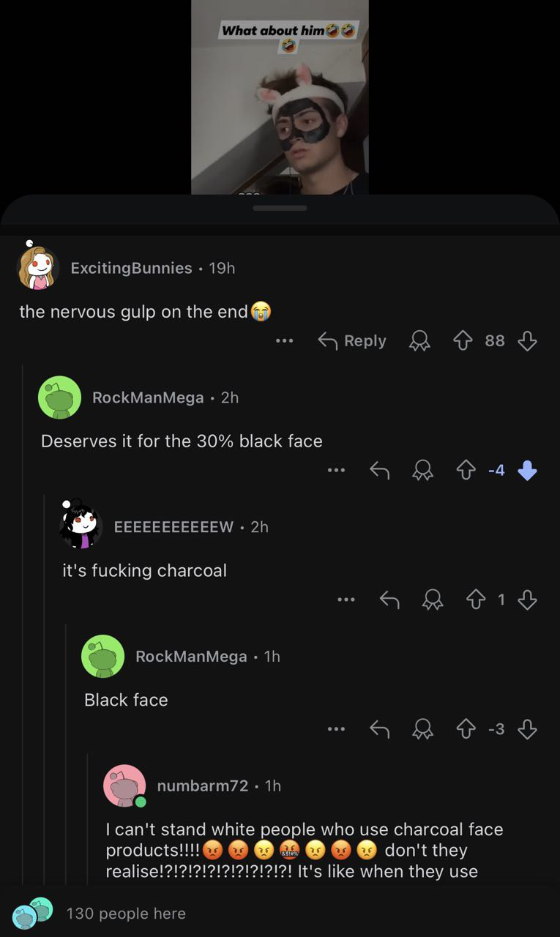
Task: Open options menu for 'Deserves it' comment
Action: click(x=336, y=471)
